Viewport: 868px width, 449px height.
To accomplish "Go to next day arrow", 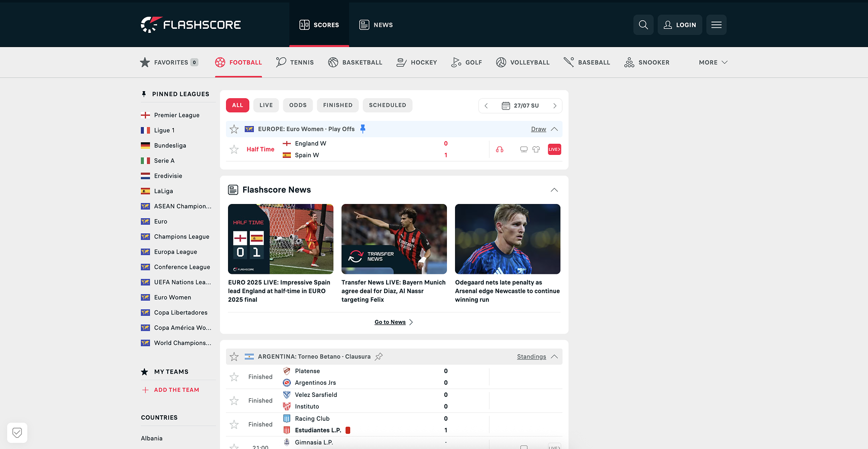I will click(x=555, y=106).
